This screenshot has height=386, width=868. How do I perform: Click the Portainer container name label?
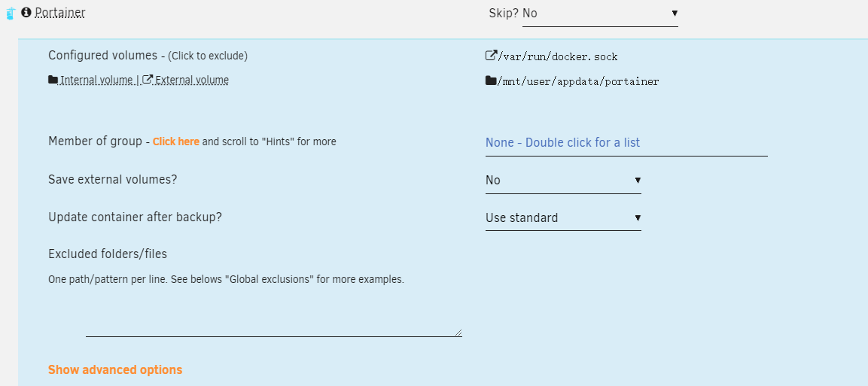pyautogui.click(x=59, y=12)
